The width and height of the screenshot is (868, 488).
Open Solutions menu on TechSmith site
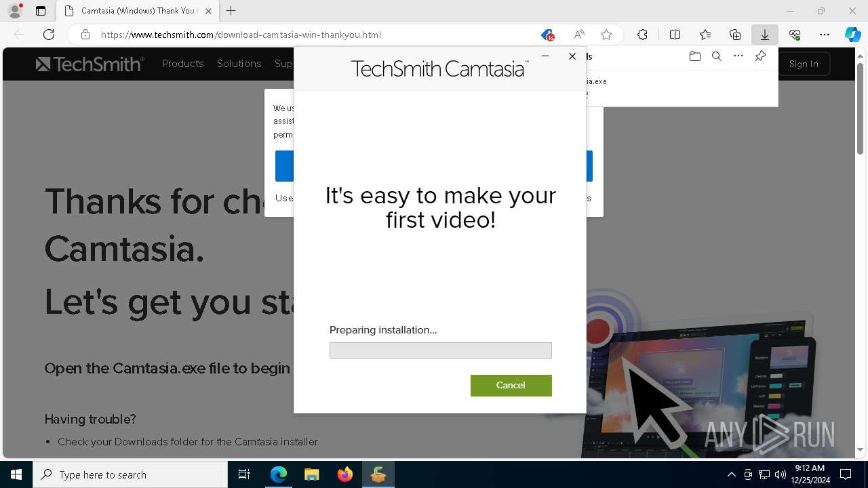(239, 64)
